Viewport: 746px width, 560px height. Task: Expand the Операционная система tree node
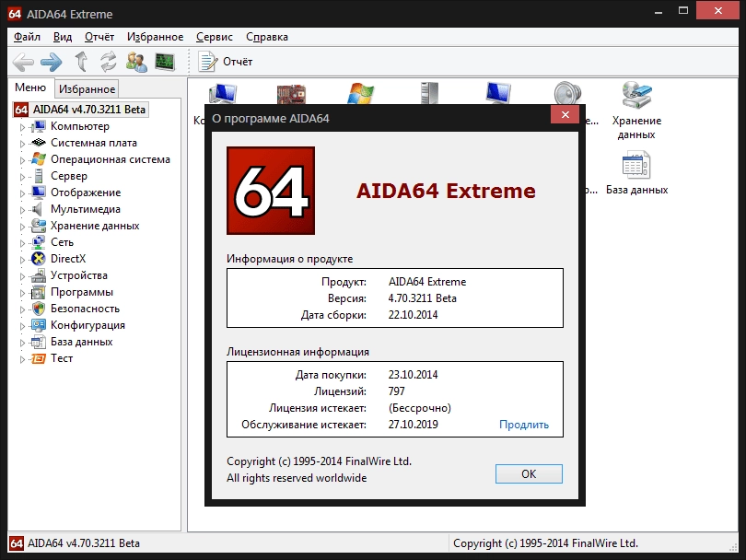[x=22, y=160]
